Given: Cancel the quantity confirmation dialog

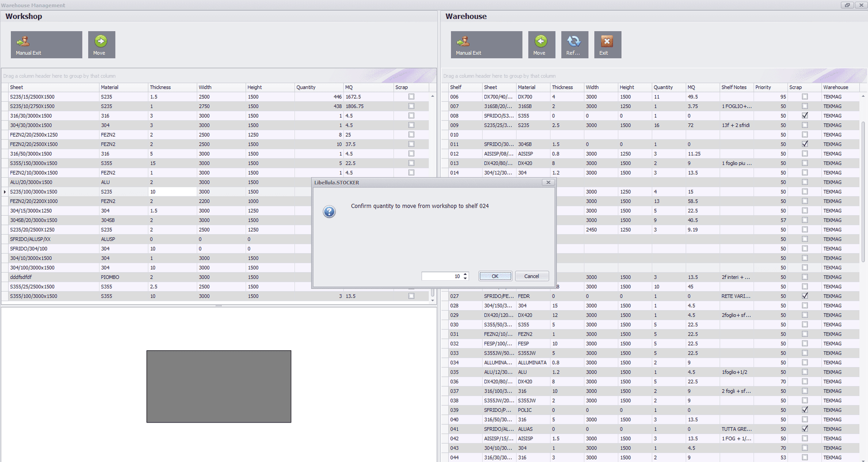Looking at the screenshot, I should tap(532, 276).
